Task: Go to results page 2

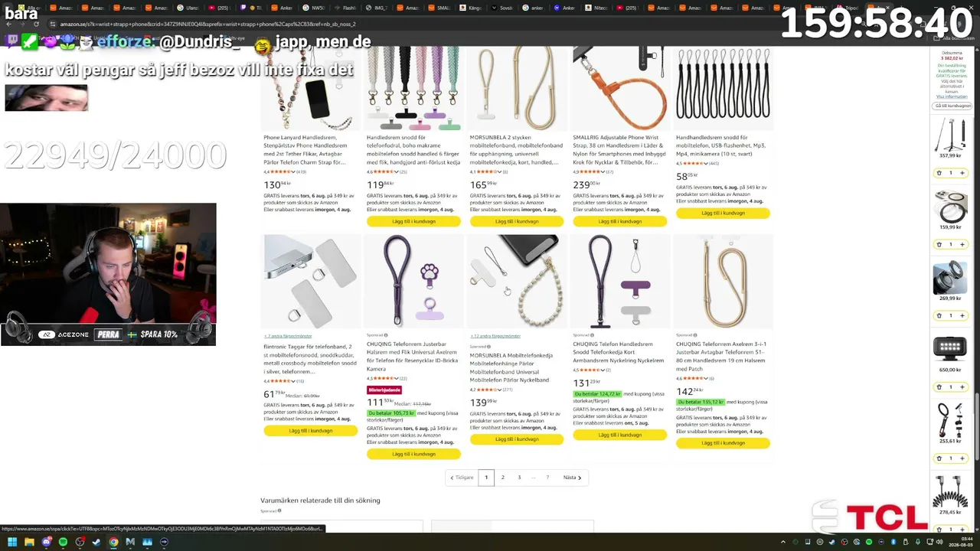Action: click(503, 478)
